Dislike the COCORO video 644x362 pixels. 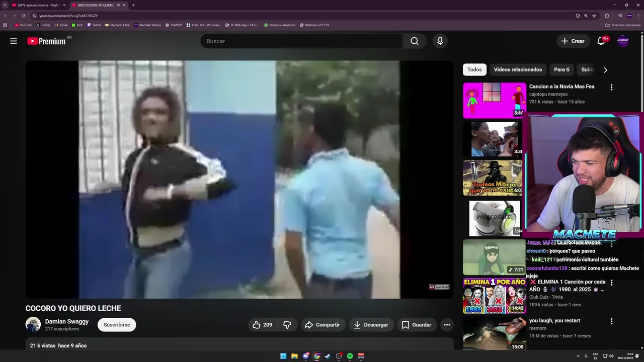pyautogui.click(x=287, y=325)
